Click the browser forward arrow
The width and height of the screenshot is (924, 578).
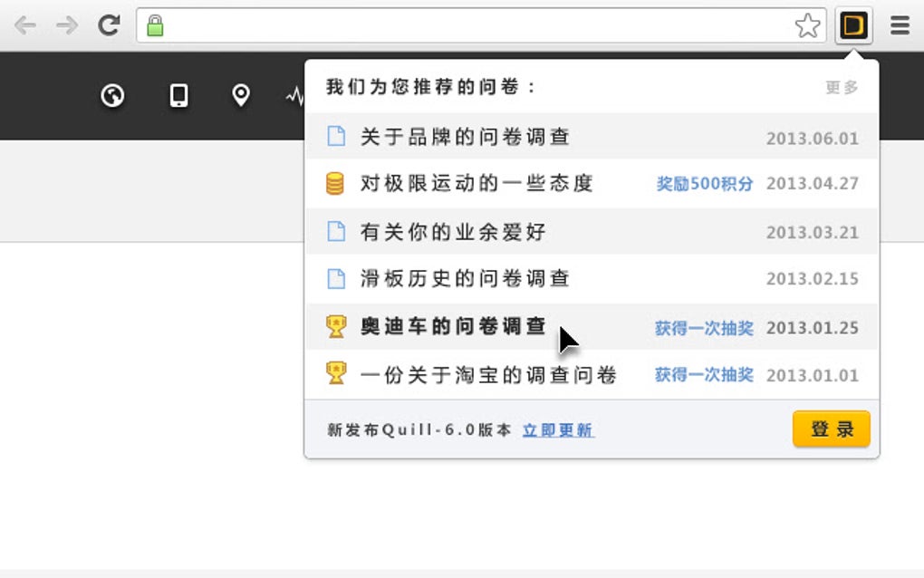(67, 25)
